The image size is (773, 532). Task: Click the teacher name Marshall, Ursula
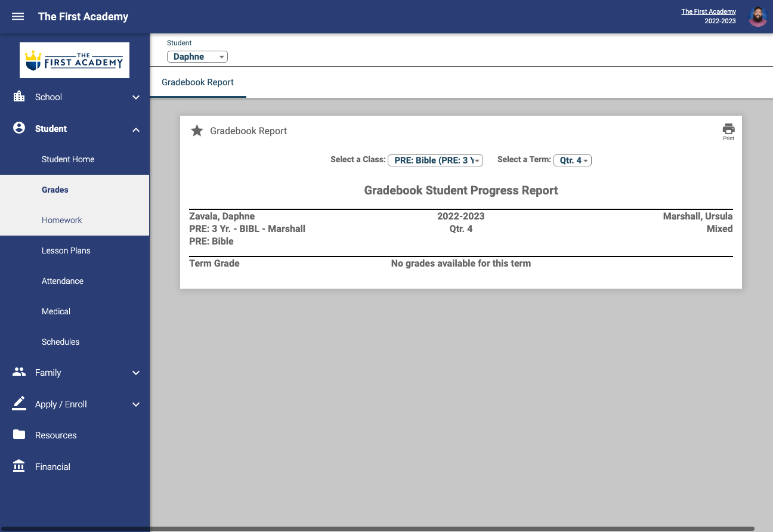tap(698, 216)
